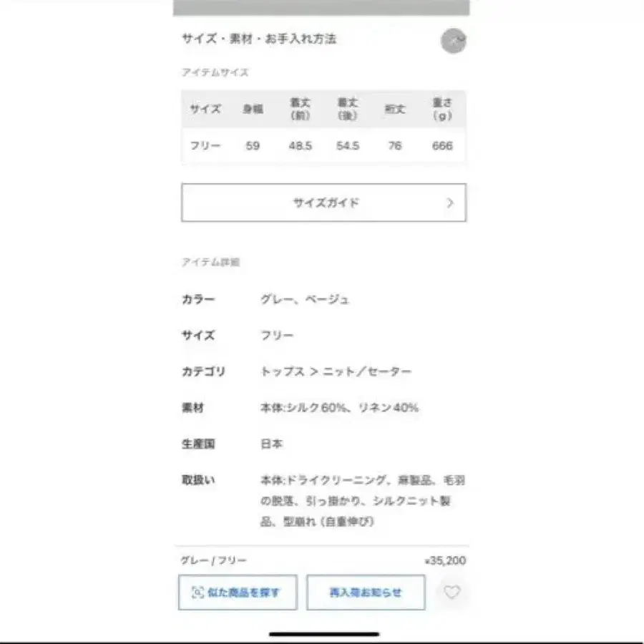Select the 666 weight value
This screenshot has height=644, width=644.
(442, 146)
